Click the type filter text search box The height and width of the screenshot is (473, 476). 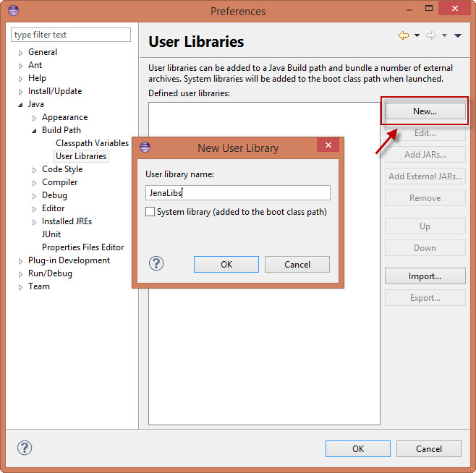71,35
